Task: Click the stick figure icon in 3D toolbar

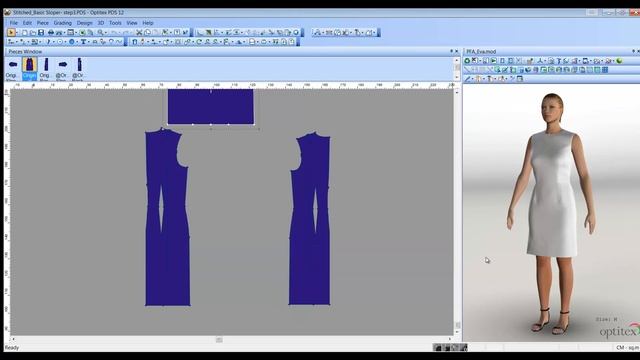Action: pyautogui.click(x=540, y=61)
